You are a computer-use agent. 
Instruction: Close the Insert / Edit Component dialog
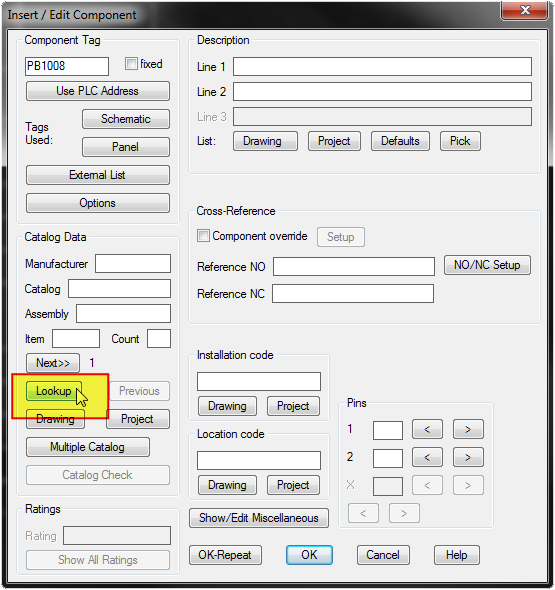coord(525,10)
